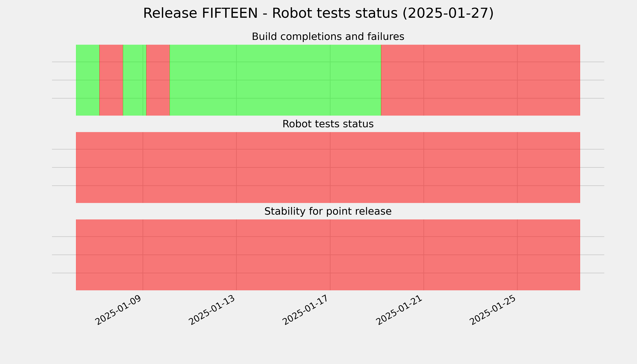The width and height of the screenshot is (637, 364).
Task: Click the Robot tests status subplot title
Action: [328, 124]
